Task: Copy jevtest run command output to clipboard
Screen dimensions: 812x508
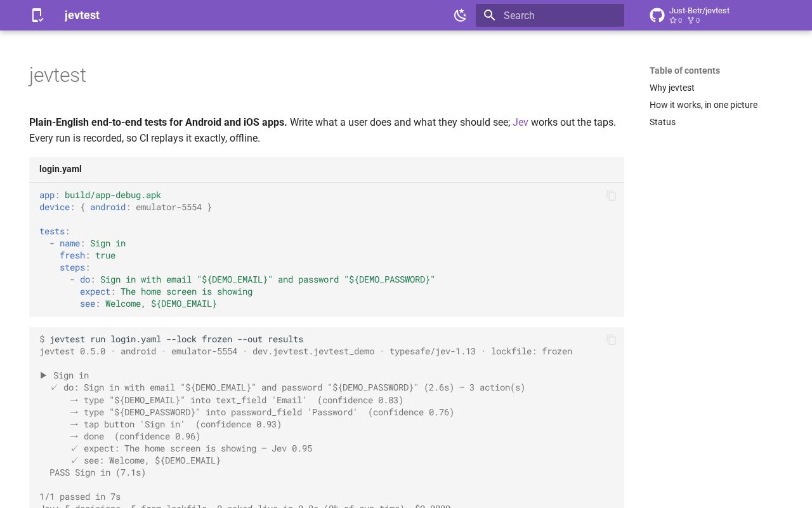Action: pyautogui.click(x=611, y=340)
